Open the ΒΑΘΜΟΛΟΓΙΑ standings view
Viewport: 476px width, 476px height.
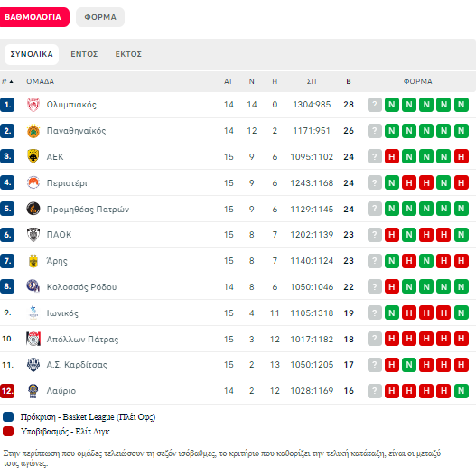click(x=33, y=17)
